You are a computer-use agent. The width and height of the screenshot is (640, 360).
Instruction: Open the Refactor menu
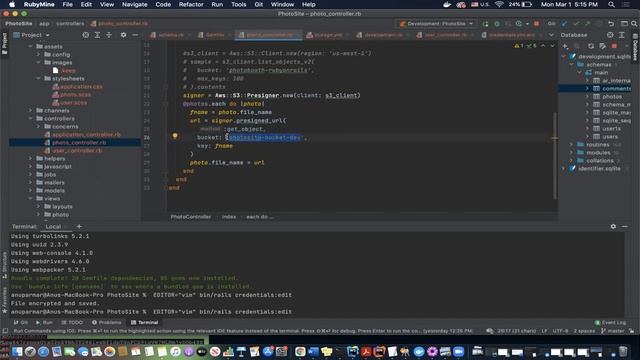(191, 4)
